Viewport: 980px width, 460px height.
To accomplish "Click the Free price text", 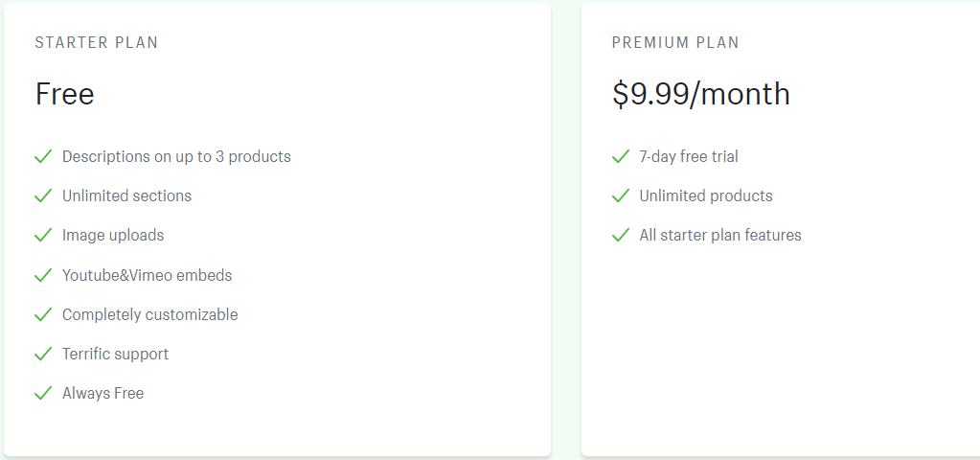I will click(x=65, y=94).
